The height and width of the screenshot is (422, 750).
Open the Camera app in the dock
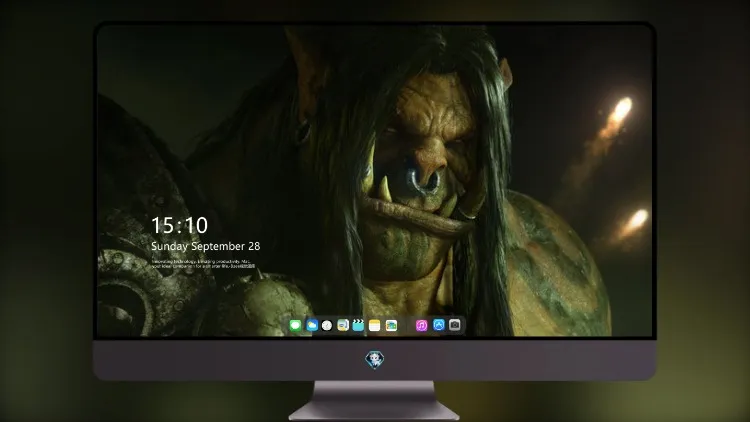point(455,325)
